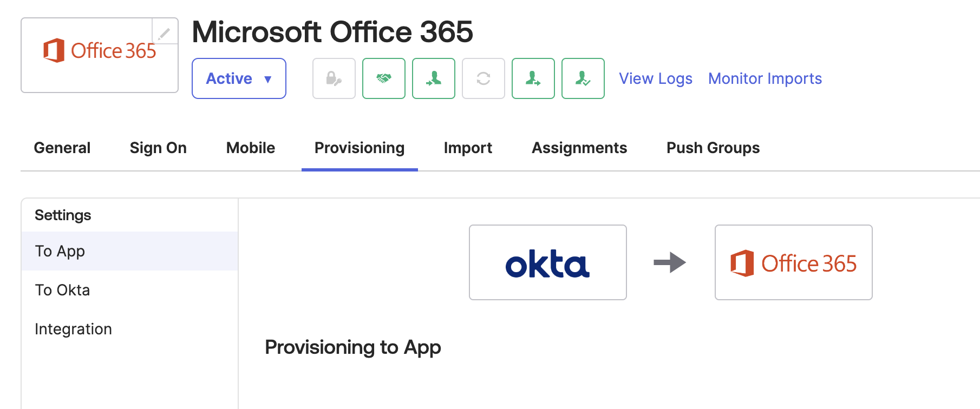Choose To Okta in the Settings sidebar
This screenshot has width=980, height=409.
click(x=62, y=290)
